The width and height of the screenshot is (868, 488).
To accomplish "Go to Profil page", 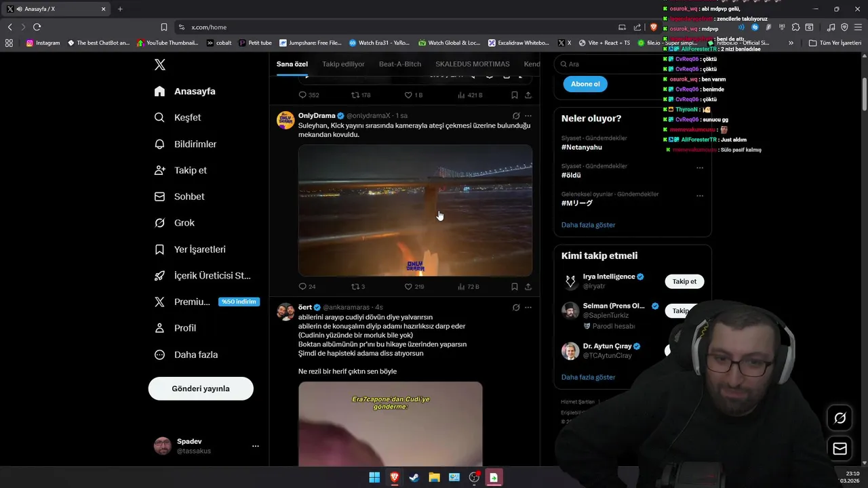I will (x=175, y=328).
